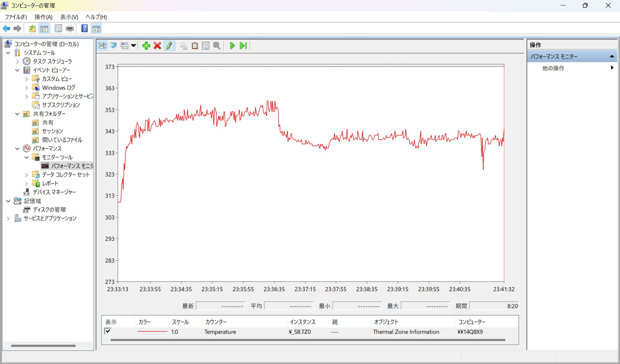The height and width of the screenshot is (364, 620).
Task: Click the Paste Counter List icon
Action: point(195,46)
